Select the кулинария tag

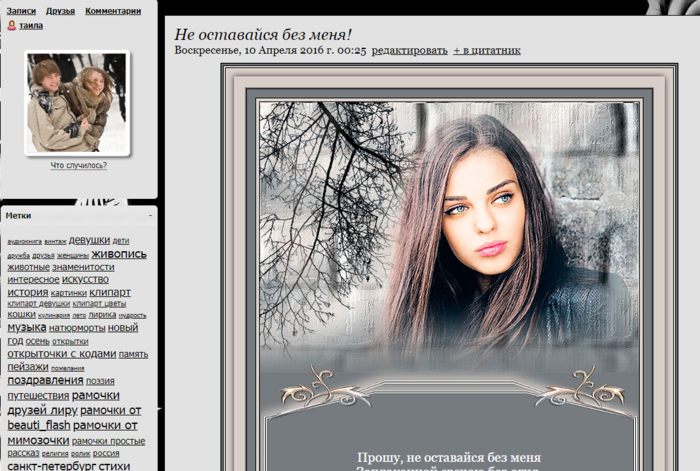click(54, 316)
